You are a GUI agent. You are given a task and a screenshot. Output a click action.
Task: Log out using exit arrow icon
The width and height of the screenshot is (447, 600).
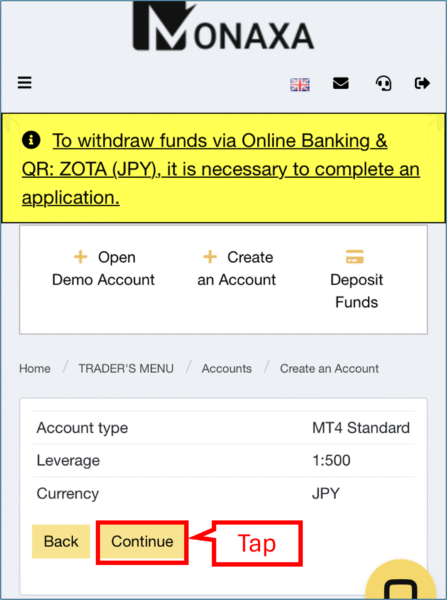click(x=422, y=83)
